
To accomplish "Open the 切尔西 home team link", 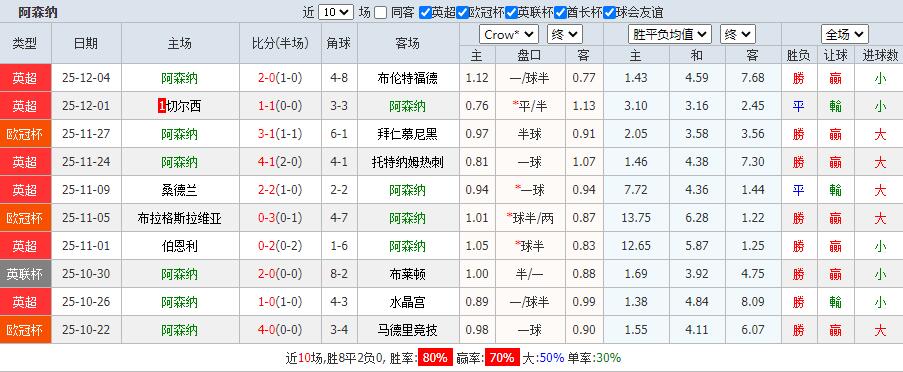I will (x=184, y=106).
